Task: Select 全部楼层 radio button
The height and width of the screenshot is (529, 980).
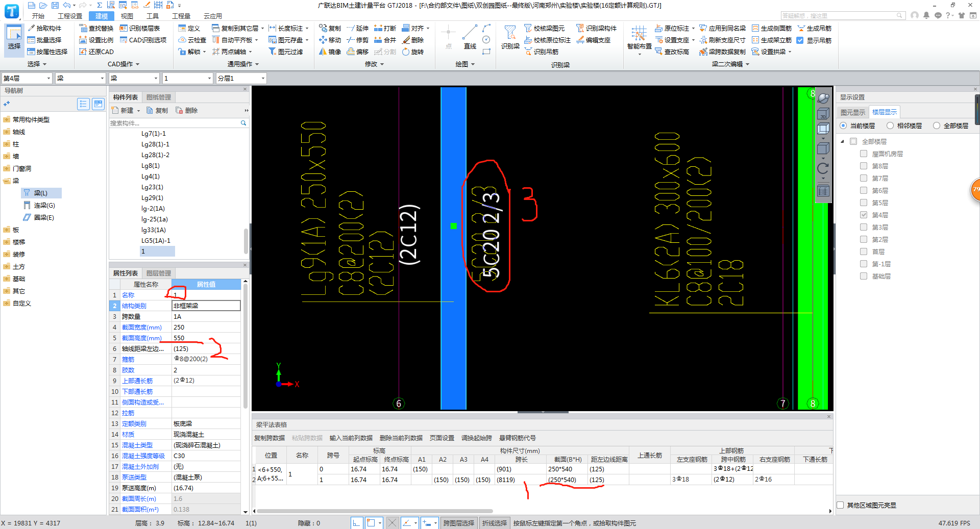Action: click(937, 125)
